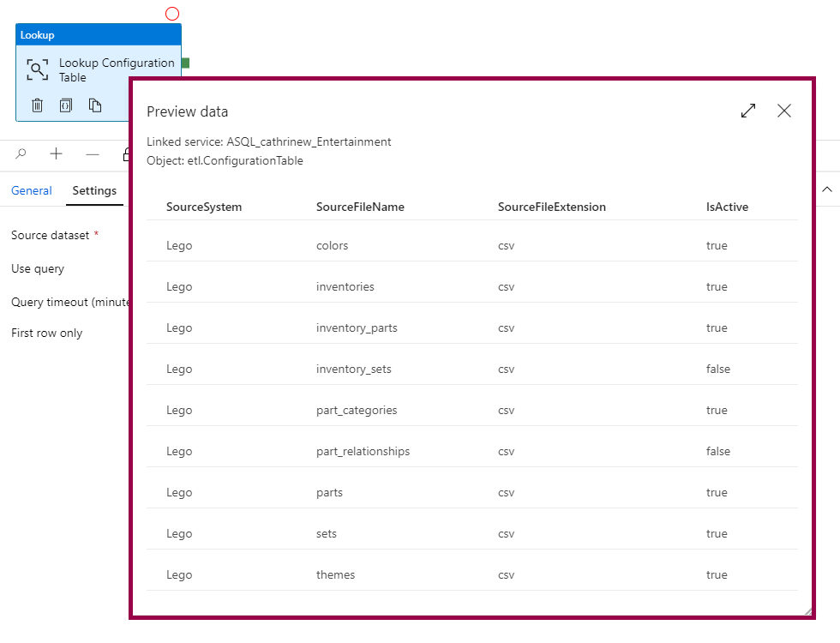Select the Lookup activity's blue title bar

click(99, 35)
